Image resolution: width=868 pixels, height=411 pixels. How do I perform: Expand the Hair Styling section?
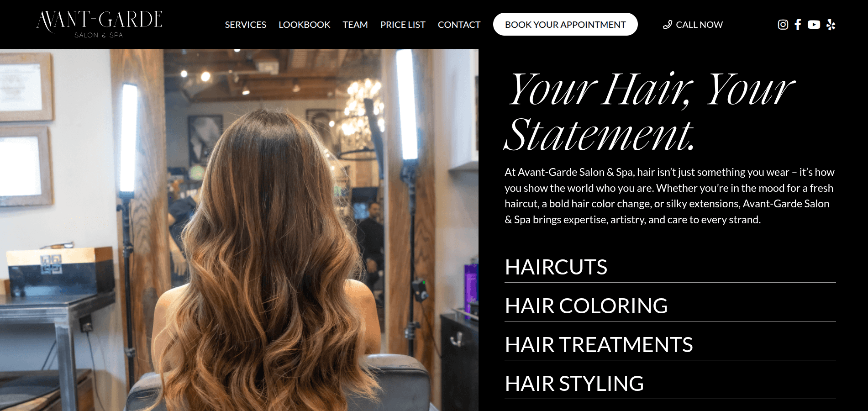[x=670, y=384]
